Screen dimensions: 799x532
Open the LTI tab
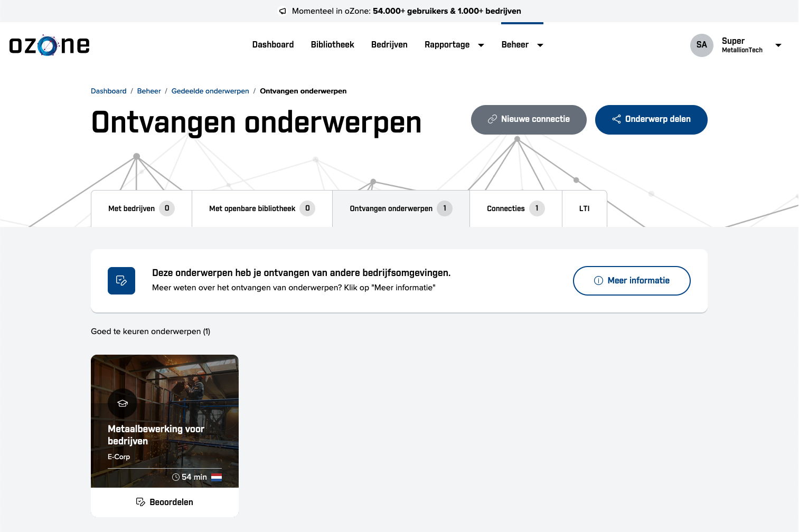coord(584,208)
